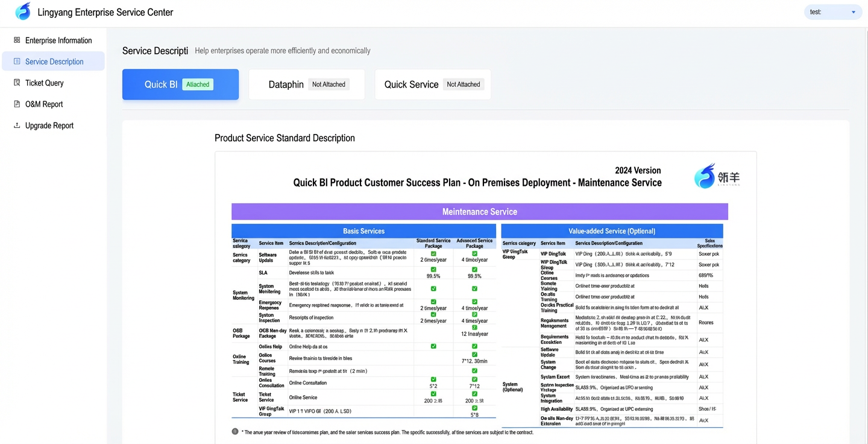The width and height of the screenshot is (868, 444).
Task: Open the product service document preview
Action: click(x=486, y=297)
